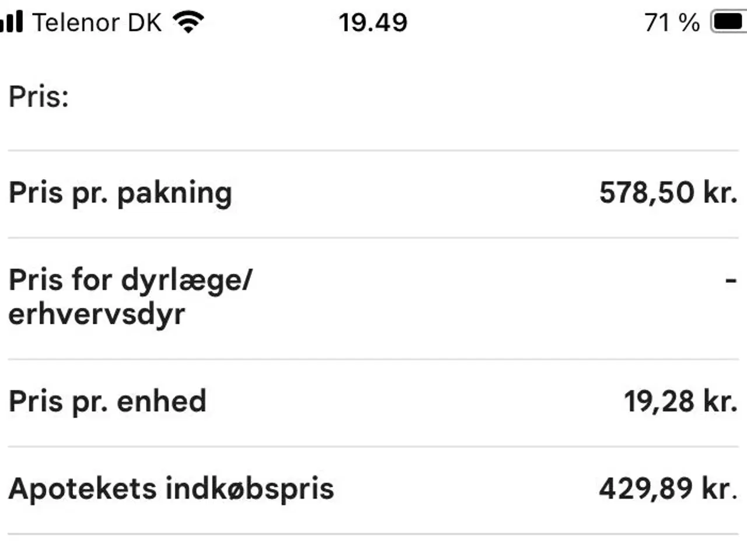Click divider line below "Pris pr. pakning" row
747x560 pixels.
[x=373, y=237]
